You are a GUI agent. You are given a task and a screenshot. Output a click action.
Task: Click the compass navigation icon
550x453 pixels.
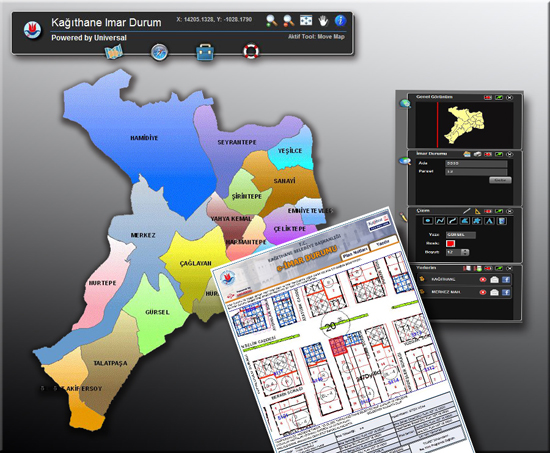(159, 53)
